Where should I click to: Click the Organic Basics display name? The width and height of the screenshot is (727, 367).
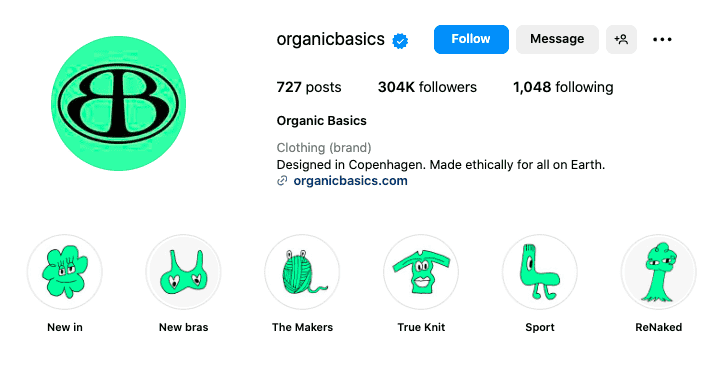click(x=321, y=121)
